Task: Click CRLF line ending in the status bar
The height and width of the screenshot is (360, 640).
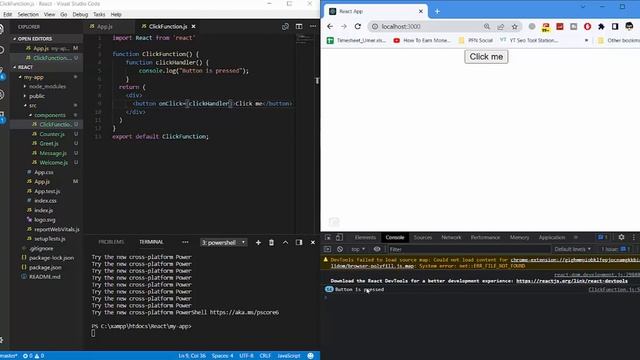Action: 265,356
